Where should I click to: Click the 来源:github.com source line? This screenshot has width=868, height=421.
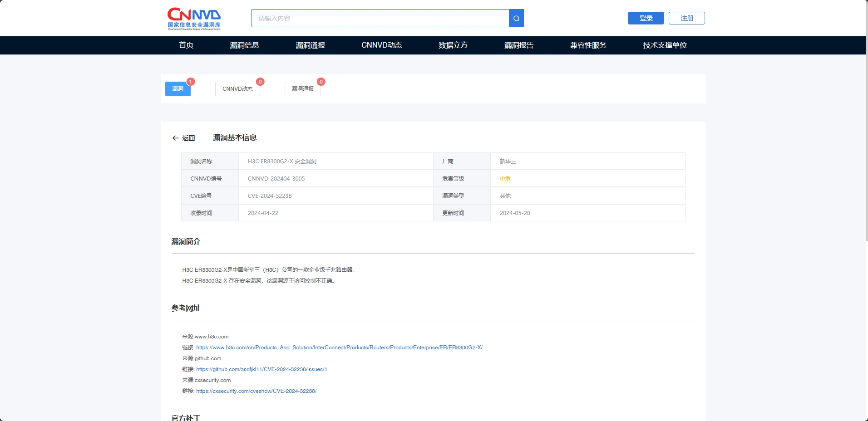(x=202, y=358)
